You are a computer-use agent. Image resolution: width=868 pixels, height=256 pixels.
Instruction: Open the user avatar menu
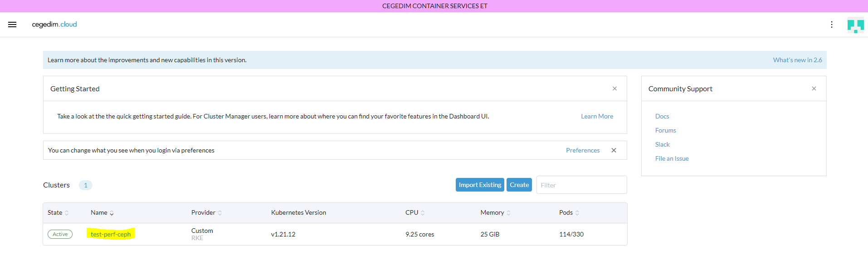tap(856, 25)
